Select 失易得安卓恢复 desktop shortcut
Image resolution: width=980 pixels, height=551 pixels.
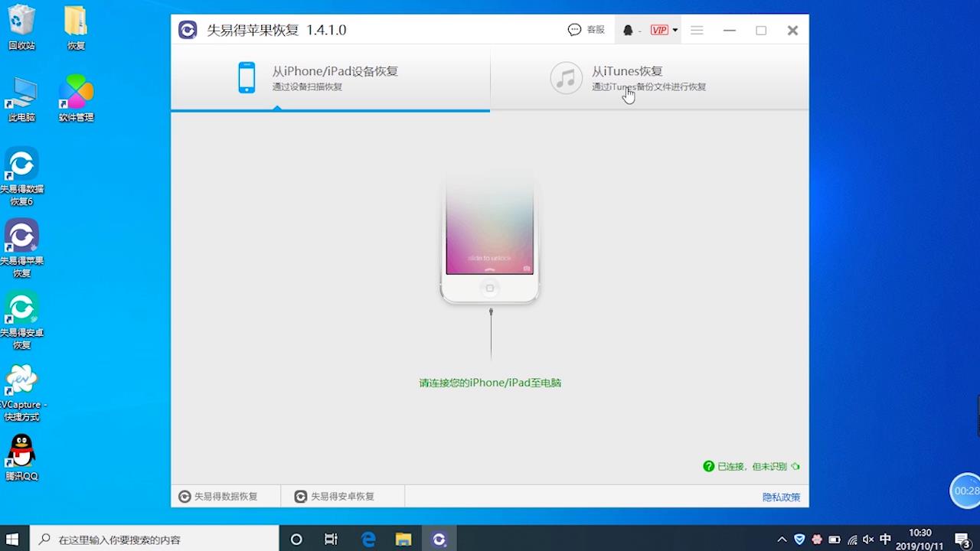click(21, 321)
